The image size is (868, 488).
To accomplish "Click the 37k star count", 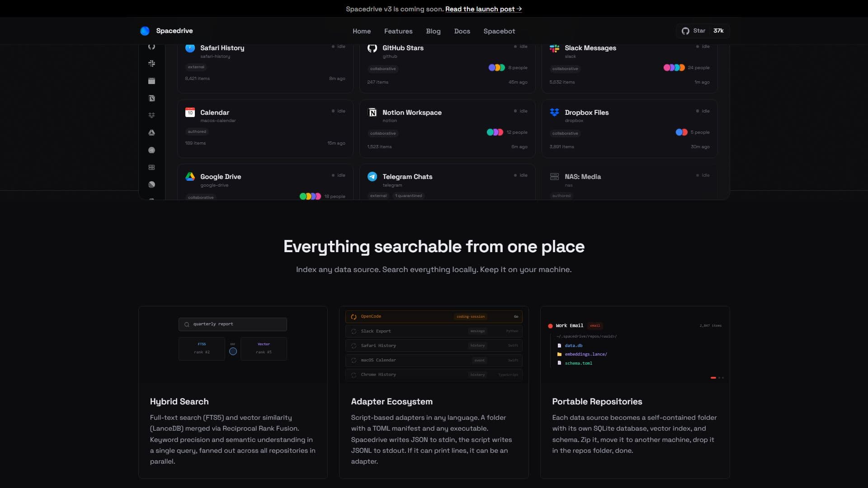I will tap(718, 31).
